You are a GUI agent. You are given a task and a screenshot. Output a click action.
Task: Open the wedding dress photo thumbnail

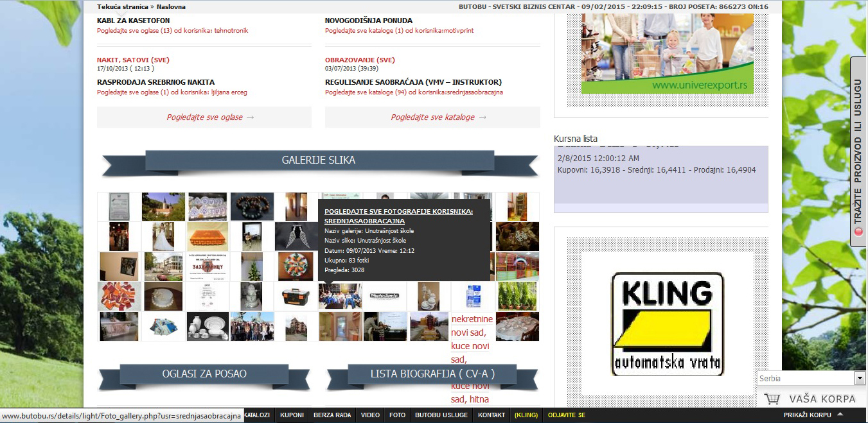click(x=163, y=236)
